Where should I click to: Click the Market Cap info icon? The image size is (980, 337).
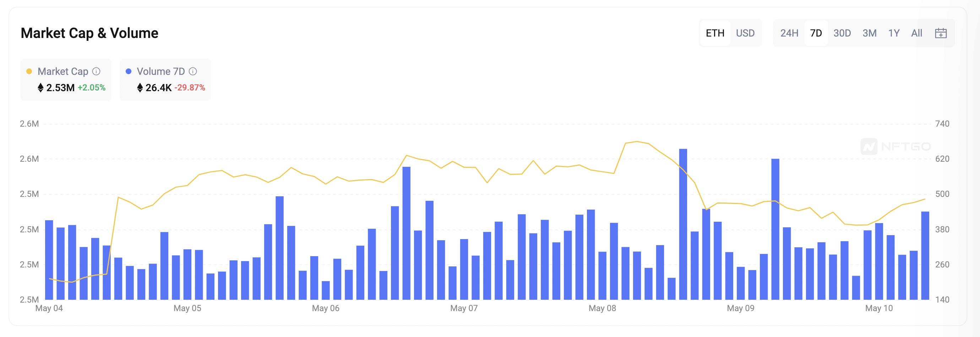(97, 71)
